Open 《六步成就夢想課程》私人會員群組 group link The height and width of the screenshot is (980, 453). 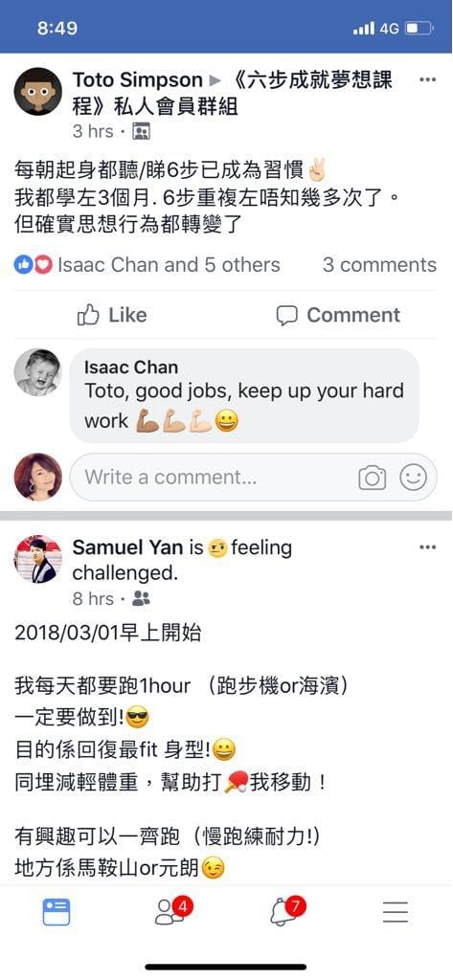coord(233,93)
